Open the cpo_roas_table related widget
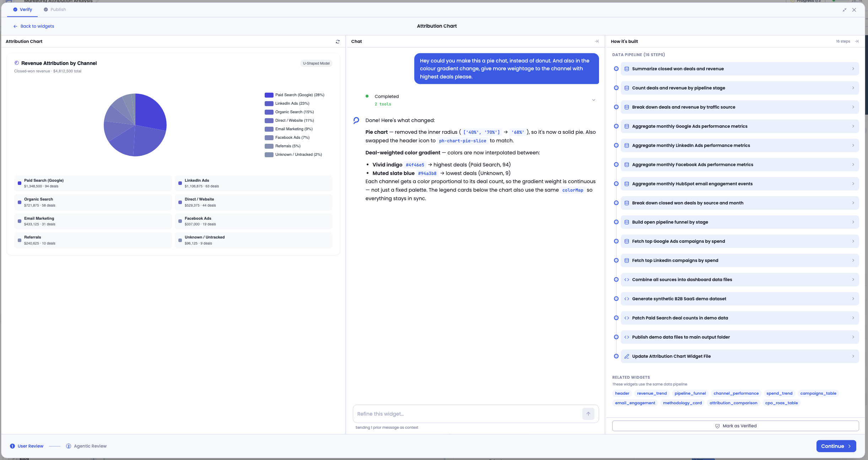This screenshot has width=868, height=460. [x=781, y=403]
